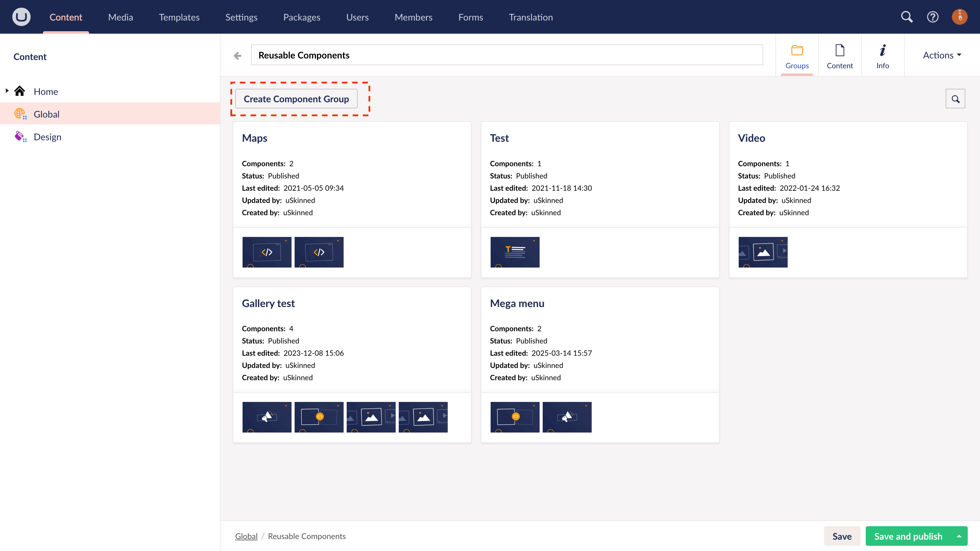Click the Umbraco logo icon

click(x=21, y=16)
